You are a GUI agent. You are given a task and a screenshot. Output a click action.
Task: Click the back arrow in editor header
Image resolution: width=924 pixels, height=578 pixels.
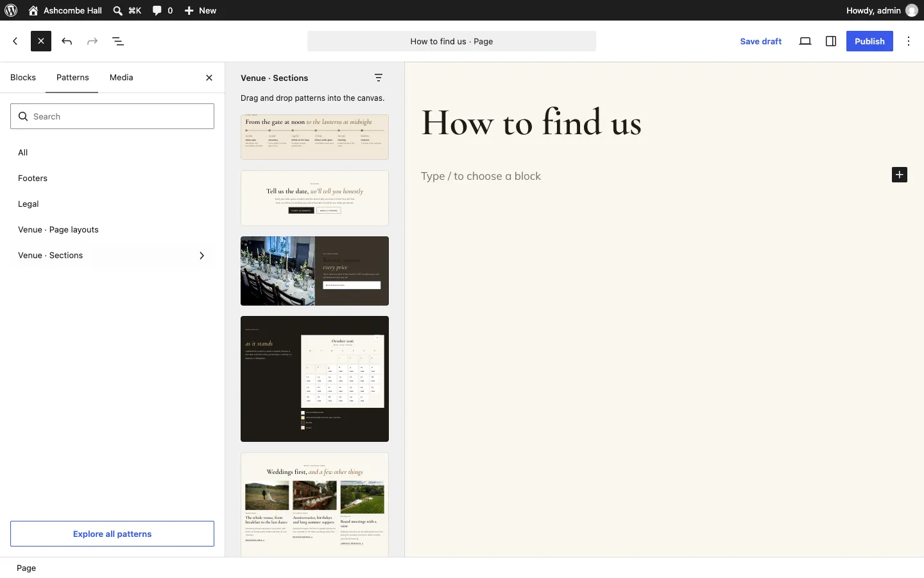tap(15, 41)
